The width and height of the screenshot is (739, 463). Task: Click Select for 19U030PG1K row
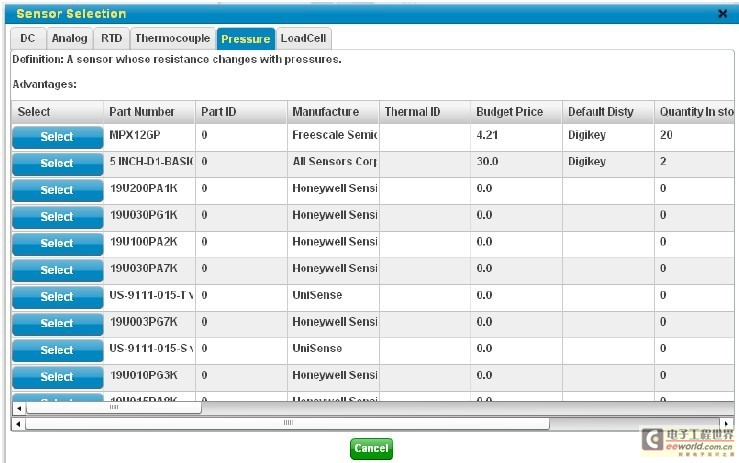[x=57, y=217]
